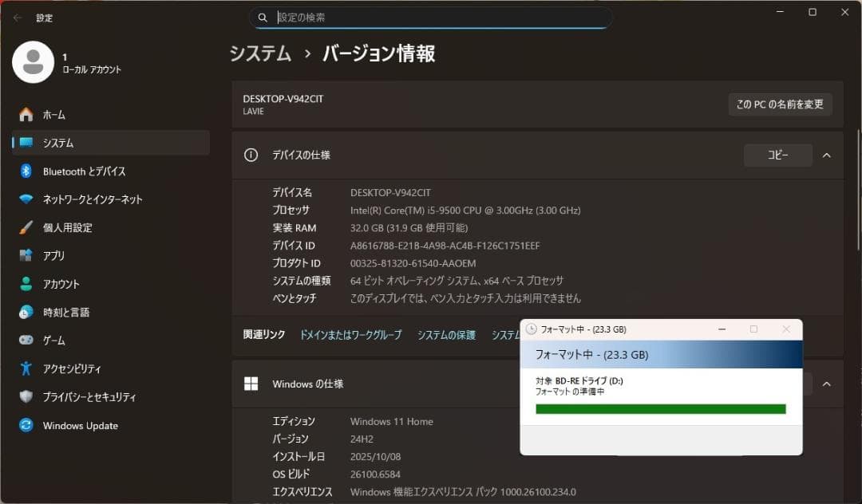Click the このPCの名前を変更 button
862x504 pixels.
coord(780,104)
